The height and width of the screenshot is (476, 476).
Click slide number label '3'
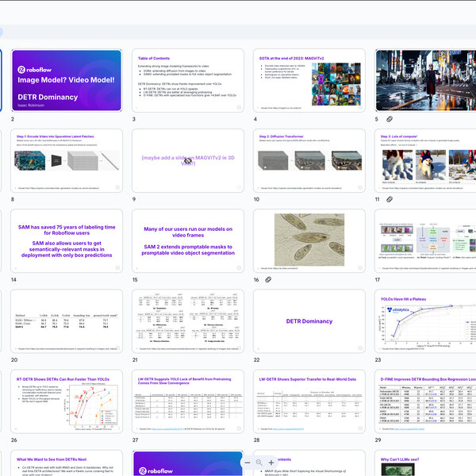coord(134,119)
